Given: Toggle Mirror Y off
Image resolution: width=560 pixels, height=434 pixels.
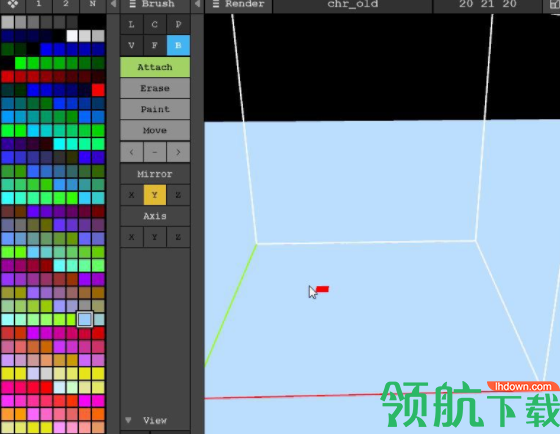Looking at the screenshot, I should (x=155, y=195).
